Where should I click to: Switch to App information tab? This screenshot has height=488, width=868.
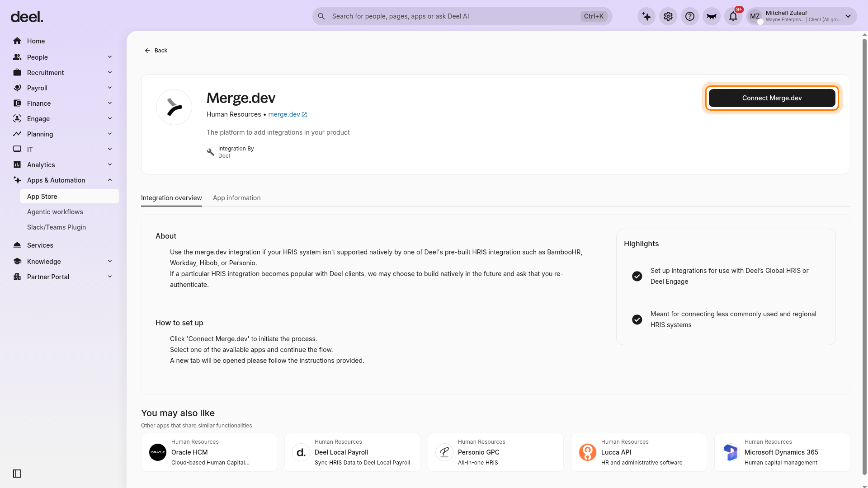[x=237, y=198]
